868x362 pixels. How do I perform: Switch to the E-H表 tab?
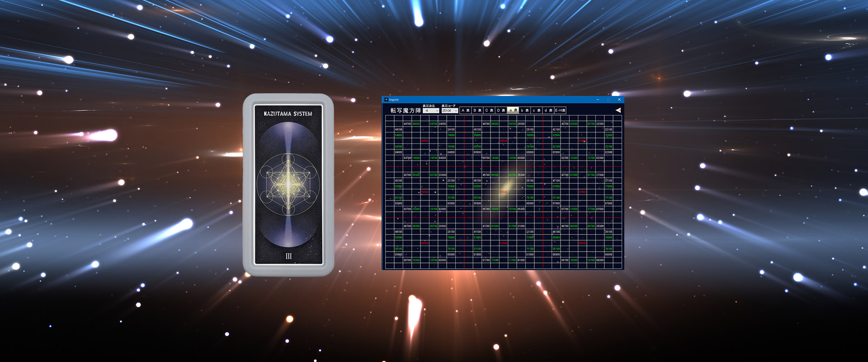click(x=560, y=110)
